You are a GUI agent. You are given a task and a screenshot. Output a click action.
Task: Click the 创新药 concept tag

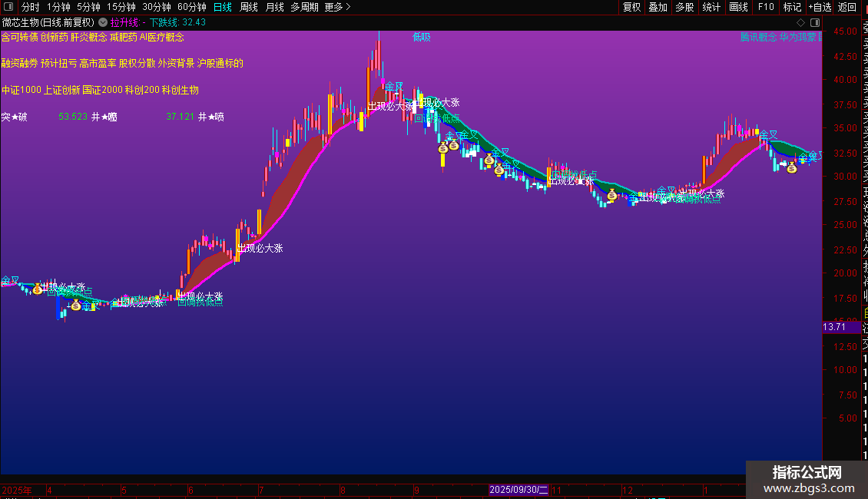tap(55, 37)
